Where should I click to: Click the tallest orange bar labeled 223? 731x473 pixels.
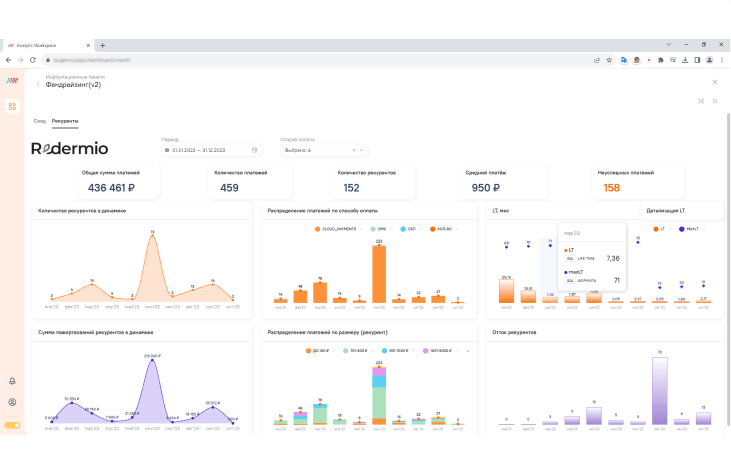(x=379, y=274)
